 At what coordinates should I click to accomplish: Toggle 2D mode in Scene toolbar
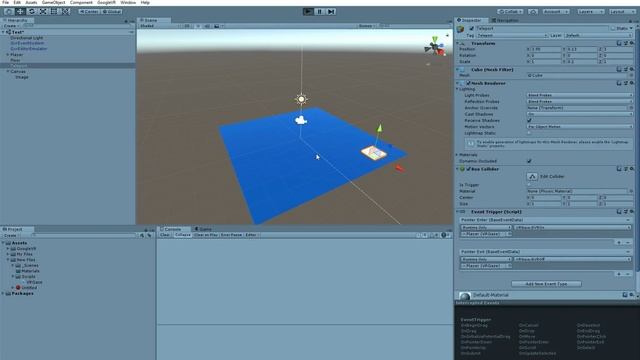click(187, 26)
